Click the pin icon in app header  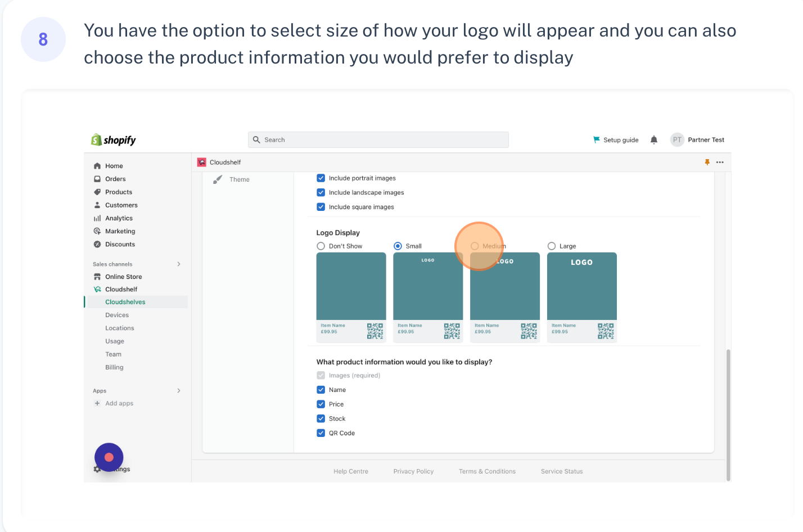[707, 163]
